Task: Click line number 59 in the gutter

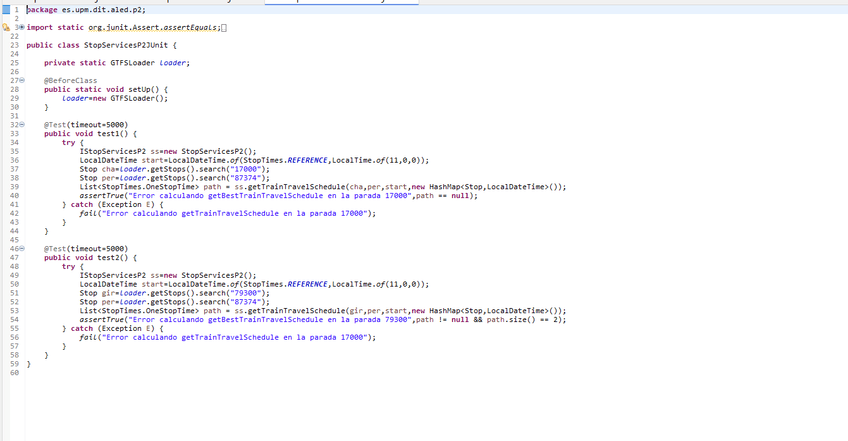Action: [x=14, y=363]
